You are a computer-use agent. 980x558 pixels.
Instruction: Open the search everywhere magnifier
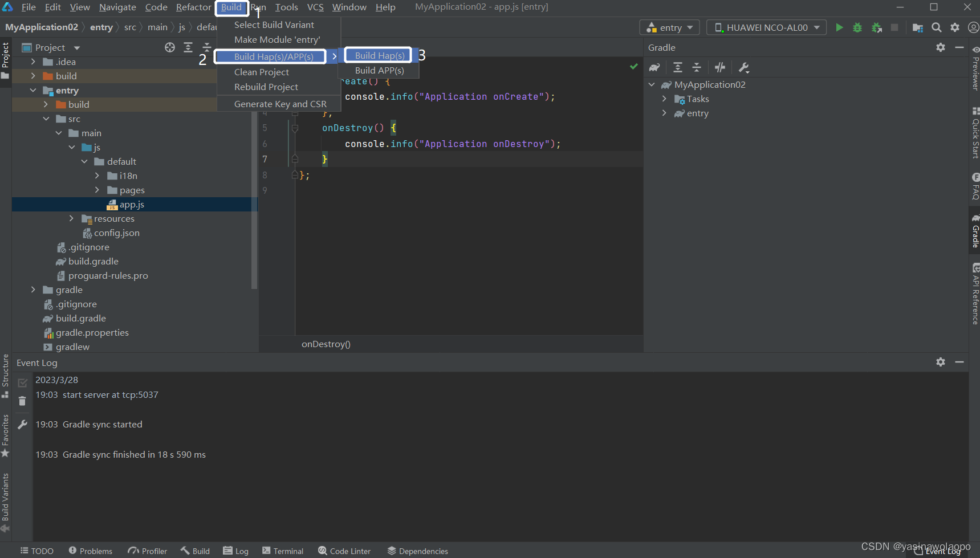[936, 27]
